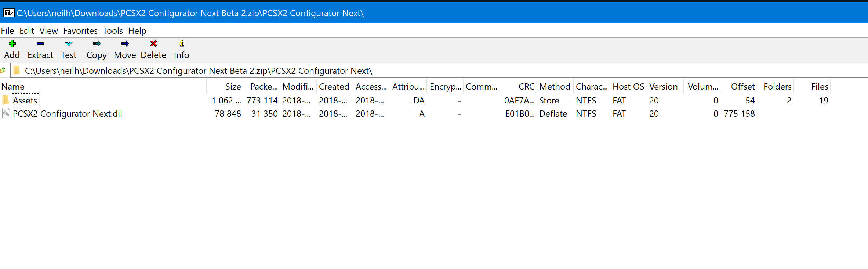Select the Assets folder icon
Image resolution: width=868 pixels, height=269 pixels.
point(6,100)
